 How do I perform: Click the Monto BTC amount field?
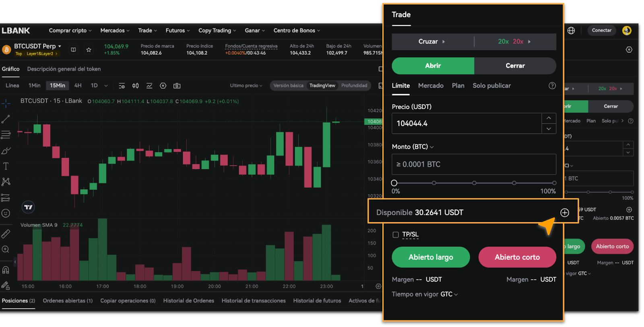click(474, 164)
